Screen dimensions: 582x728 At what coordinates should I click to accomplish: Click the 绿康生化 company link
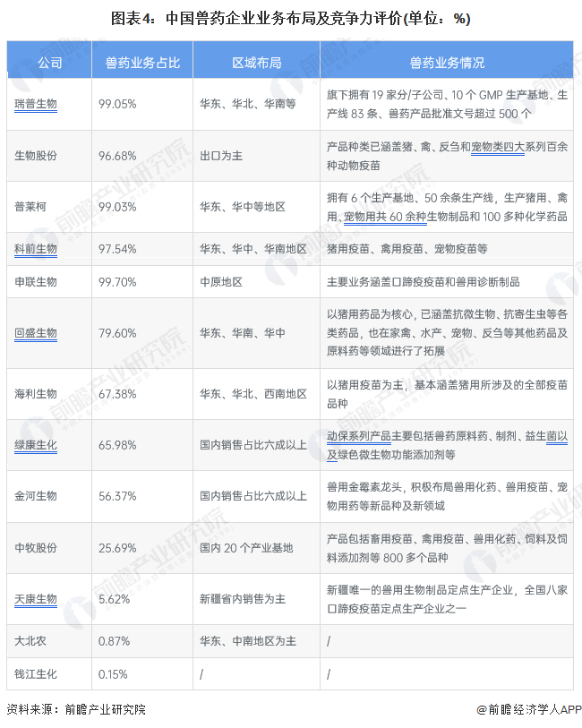pyautogui.click(x=36, y=444)
